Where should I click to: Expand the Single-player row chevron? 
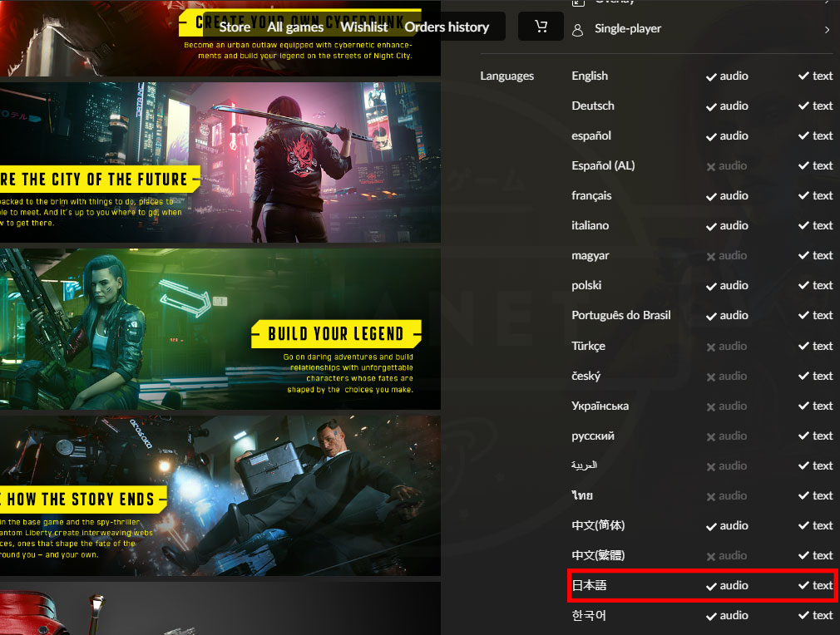point(828,30)
